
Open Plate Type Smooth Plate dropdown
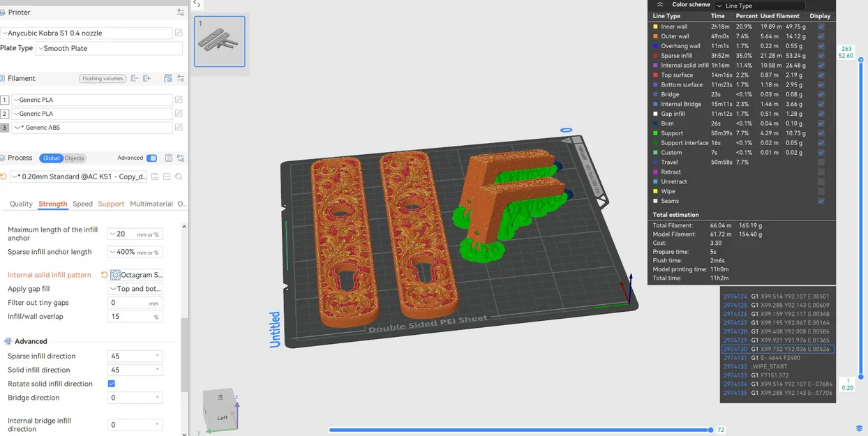109,48
